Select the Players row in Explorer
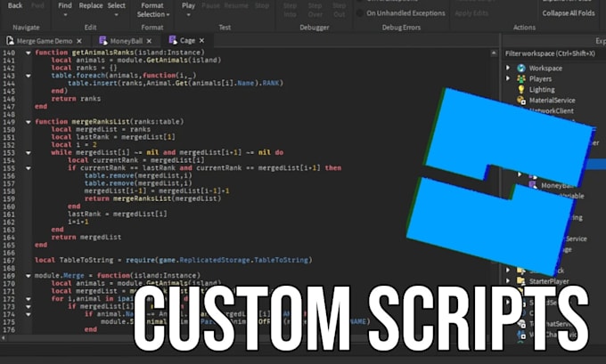The width and height of the screenshot is (606, 364). point(554,79)
